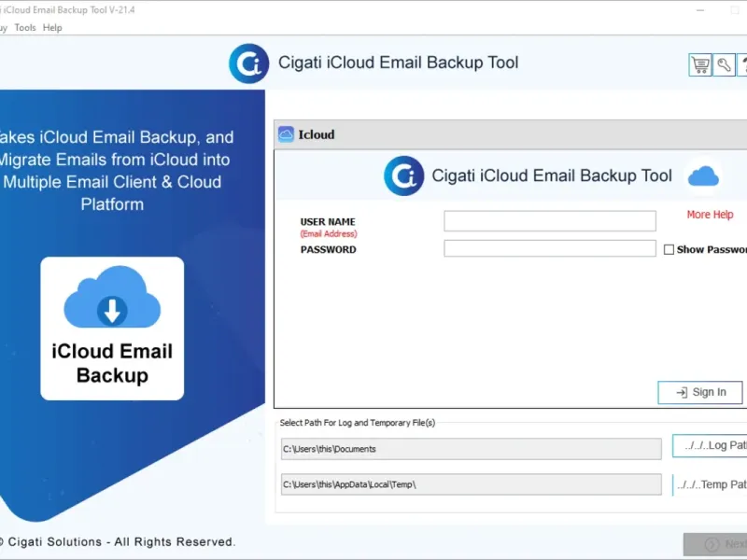Click the iCloud Email Backup download image
747x560 pixels.
point(112,329)
